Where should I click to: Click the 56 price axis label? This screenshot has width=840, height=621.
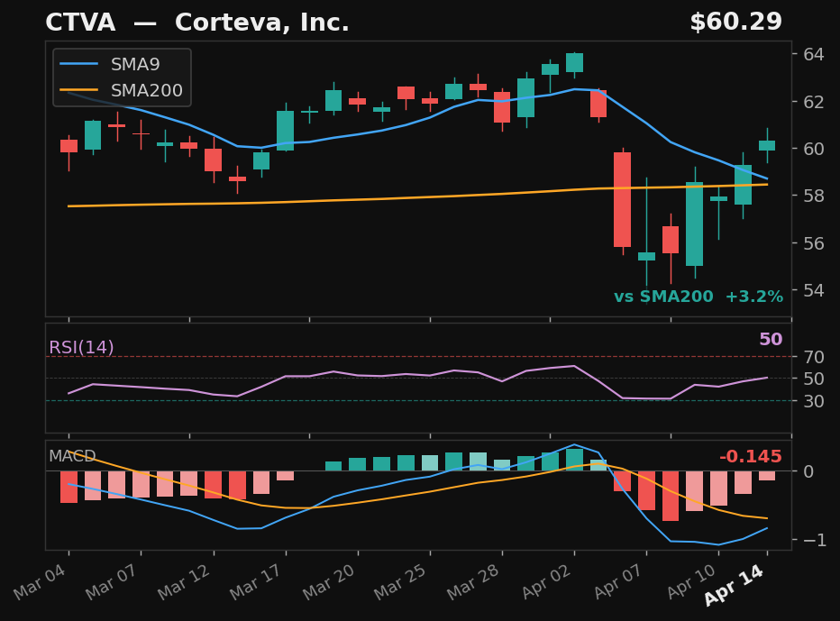[x=813, y=242]
